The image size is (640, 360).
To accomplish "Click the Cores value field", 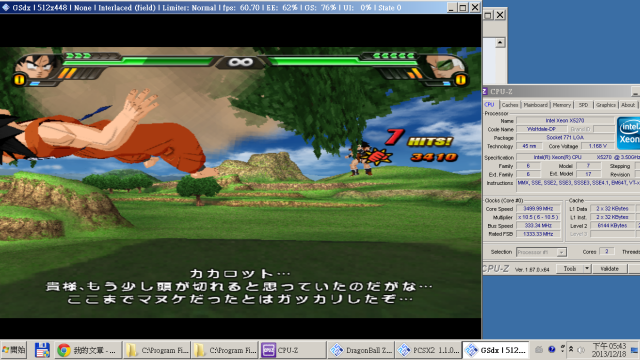I will coord(607,251).
